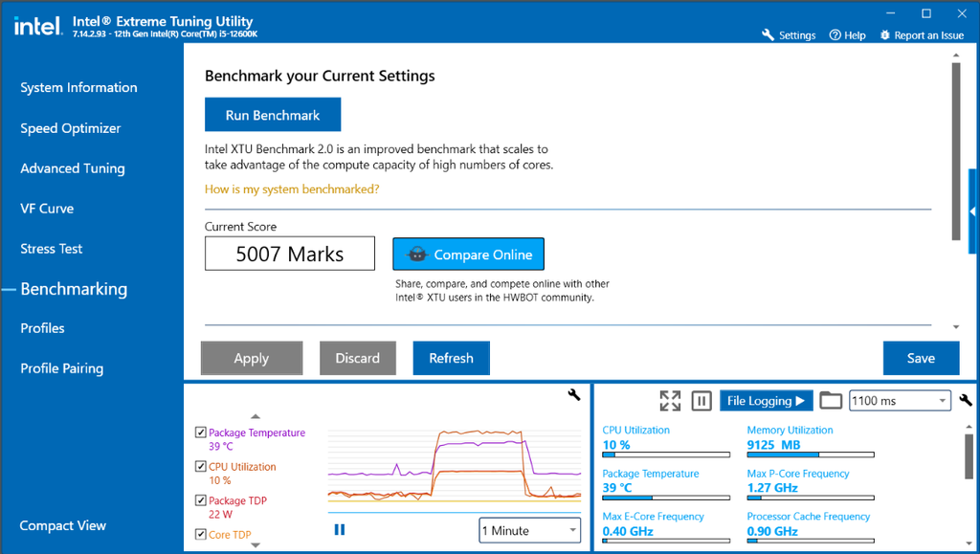Click the Discard button
980x554 pixels.
coord(358,358)
